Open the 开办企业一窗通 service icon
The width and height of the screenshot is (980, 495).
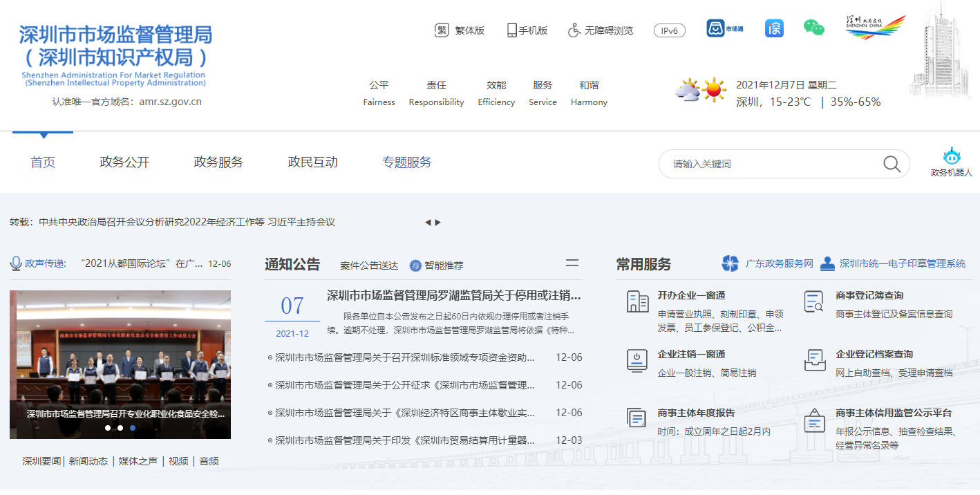tap(637, 303)
